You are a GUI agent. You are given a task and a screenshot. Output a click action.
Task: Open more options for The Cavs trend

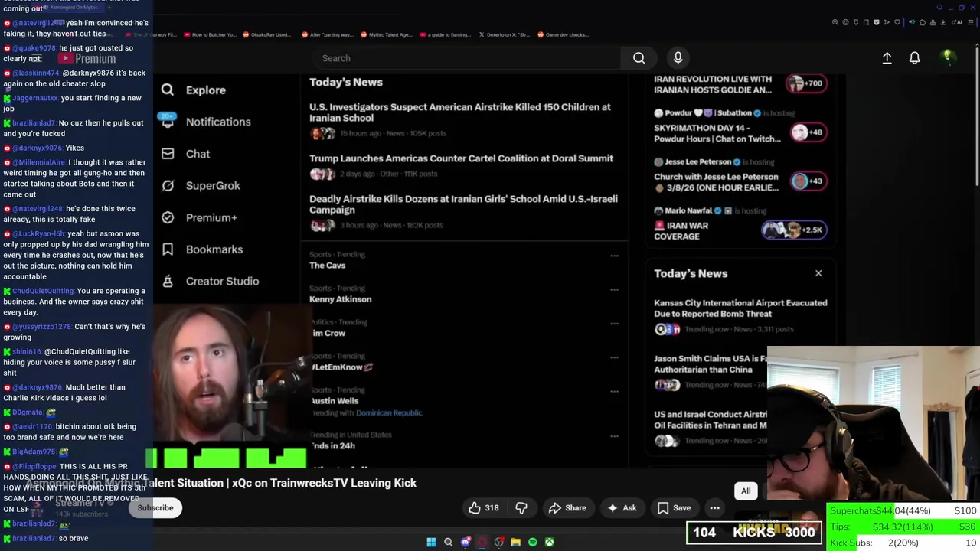(614, 256)
